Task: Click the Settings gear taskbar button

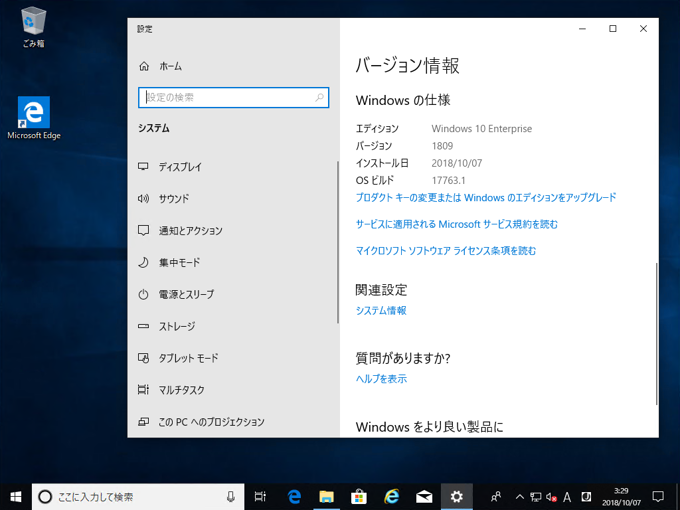Action: point(456,497)
